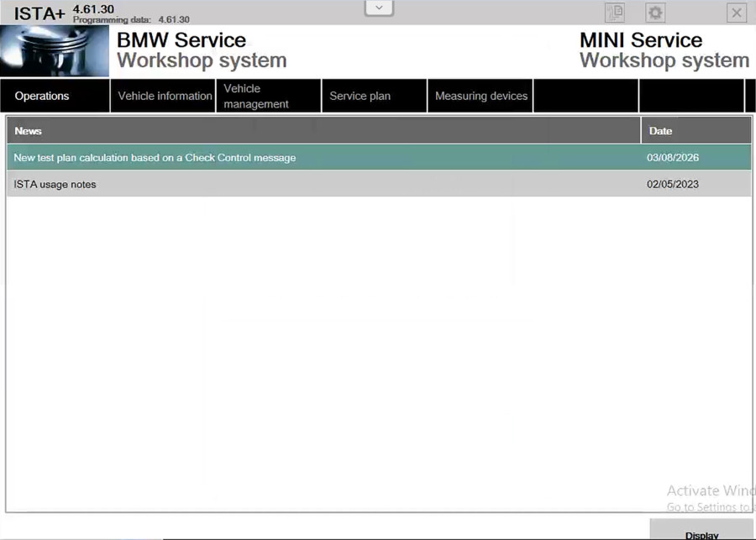The image size is (756, 540).
Task: Switch to Vehicle information tab
Action: point(163,96)
